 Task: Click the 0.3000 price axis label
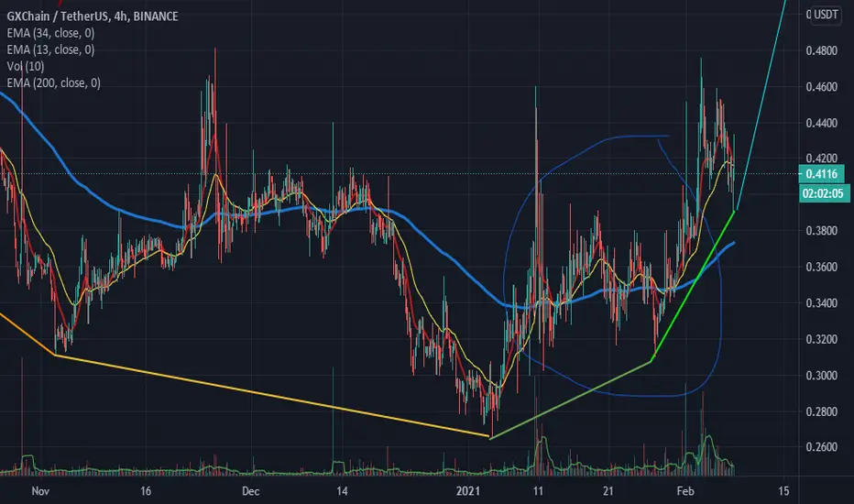(x=821, y=376)
